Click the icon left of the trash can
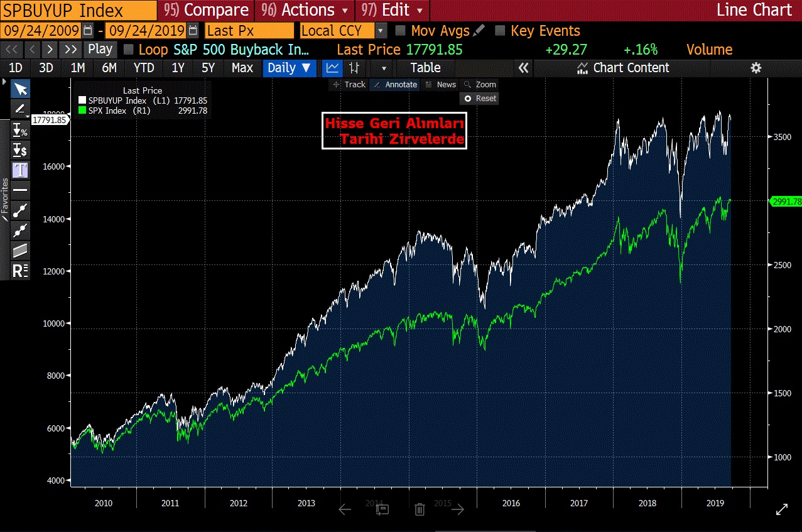 coord(382,509)
